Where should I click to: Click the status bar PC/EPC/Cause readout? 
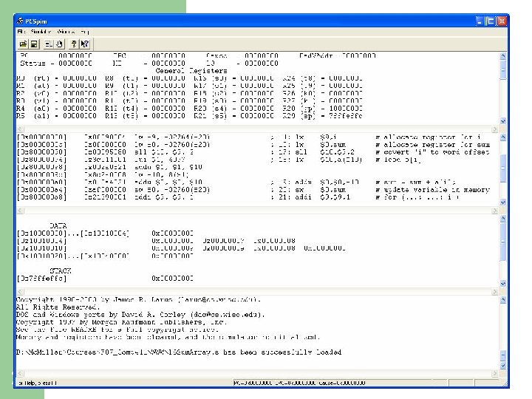299,383
